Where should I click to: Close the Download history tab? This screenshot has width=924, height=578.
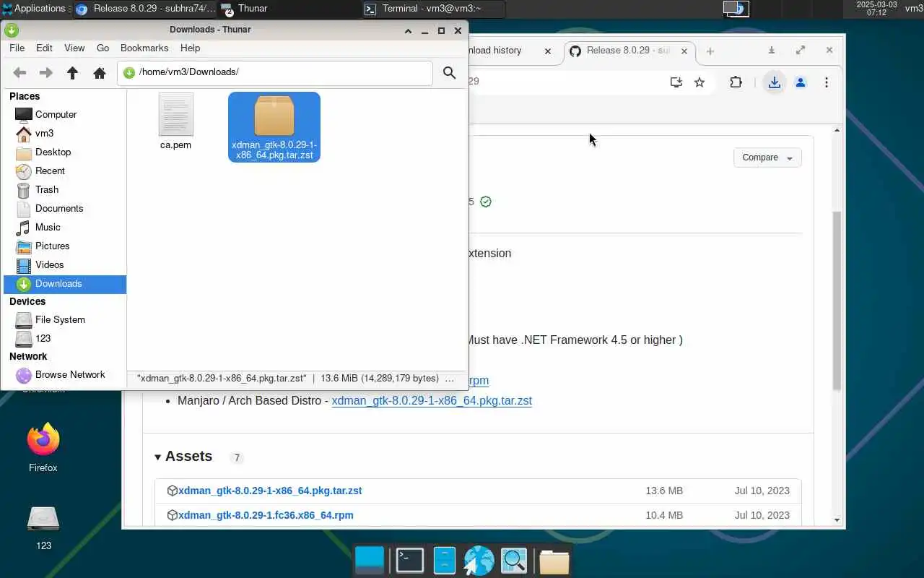[547, 51]
